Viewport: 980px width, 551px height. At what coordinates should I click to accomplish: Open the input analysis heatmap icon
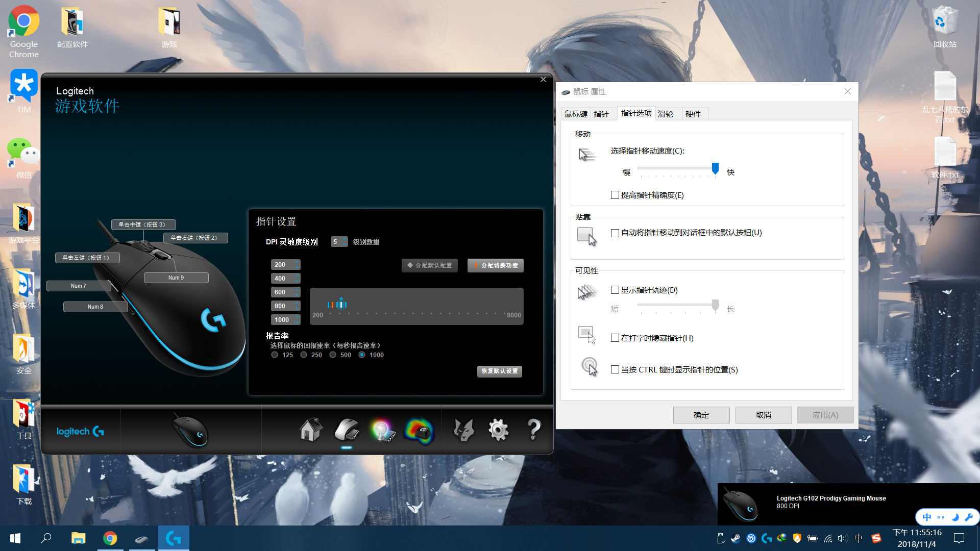[x=419, y=431]
